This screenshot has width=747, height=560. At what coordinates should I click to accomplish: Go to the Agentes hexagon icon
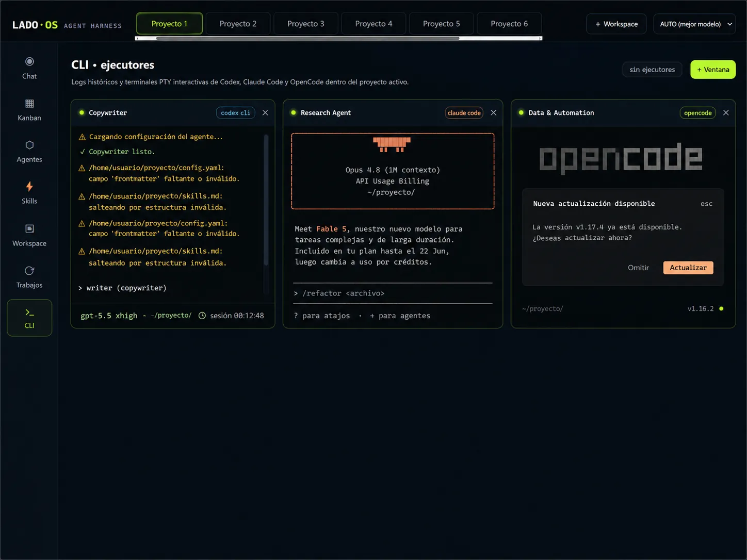coord(29,145)
